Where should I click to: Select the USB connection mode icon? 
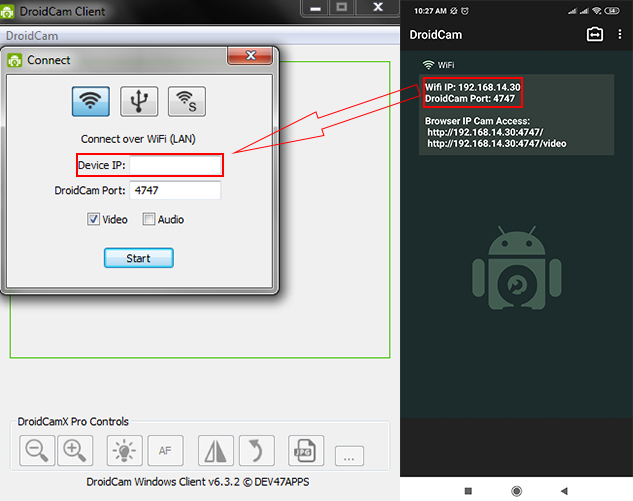click(139, 101)
